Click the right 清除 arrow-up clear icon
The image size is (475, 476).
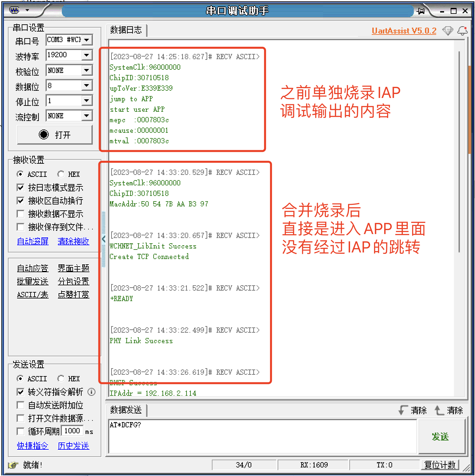pyautogui.click(x=439, y=410)
